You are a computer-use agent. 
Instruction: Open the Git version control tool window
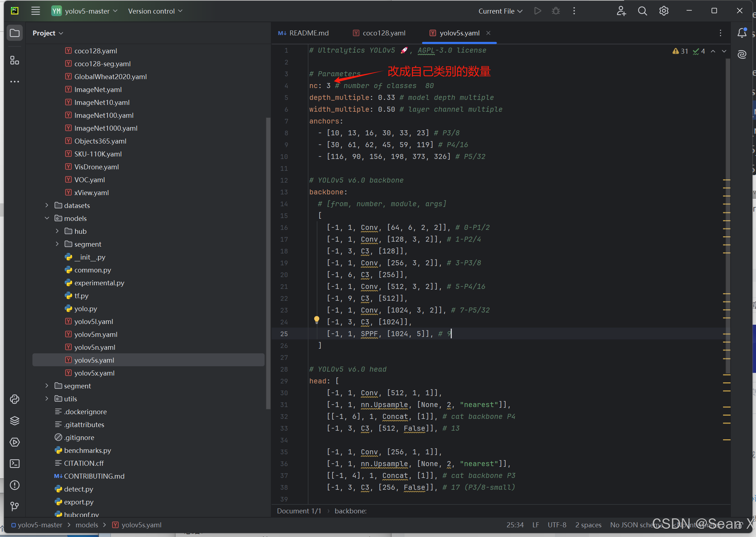point(15,506)
